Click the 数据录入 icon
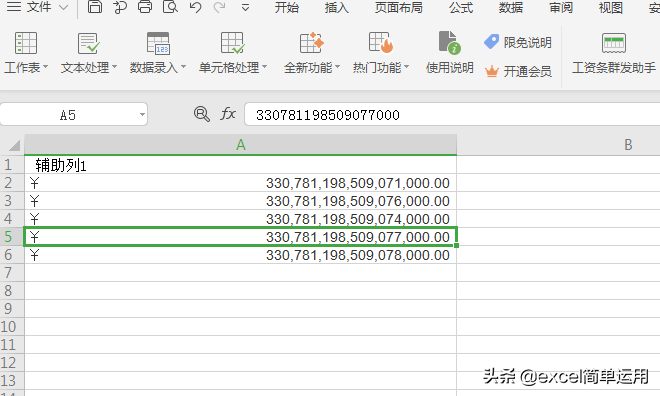 [x=158, y=43]
